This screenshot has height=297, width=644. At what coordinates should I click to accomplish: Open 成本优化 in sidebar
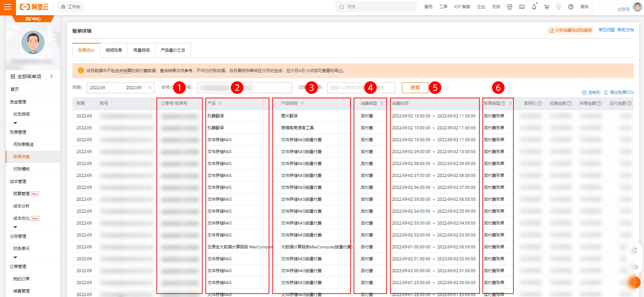21,218
